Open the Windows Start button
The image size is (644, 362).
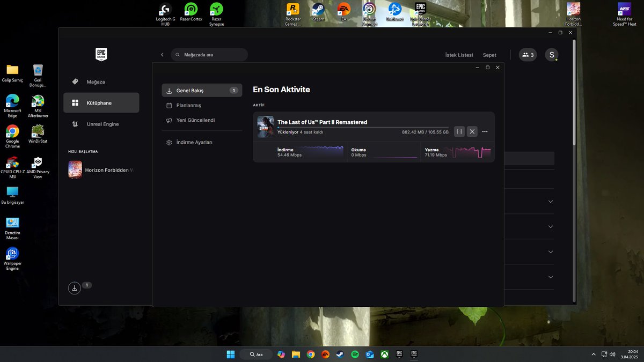231,354
